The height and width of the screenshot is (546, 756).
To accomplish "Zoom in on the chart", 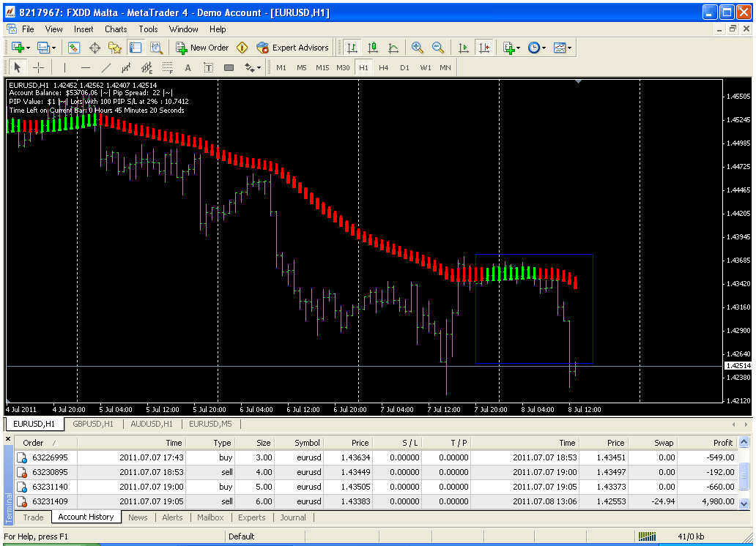I will (x=418, y=48).
